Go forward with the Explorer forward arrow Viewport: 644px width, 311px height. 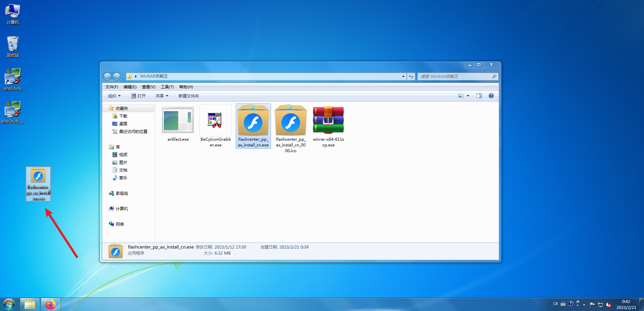[117, 77]
